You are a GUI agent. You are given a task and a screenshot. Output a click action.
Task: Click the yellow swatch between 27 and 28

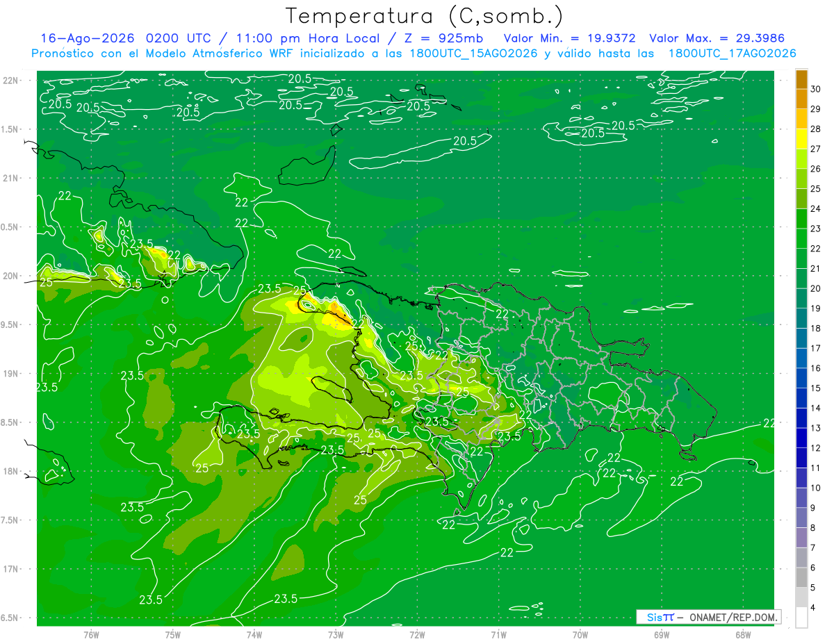(801, 139)
